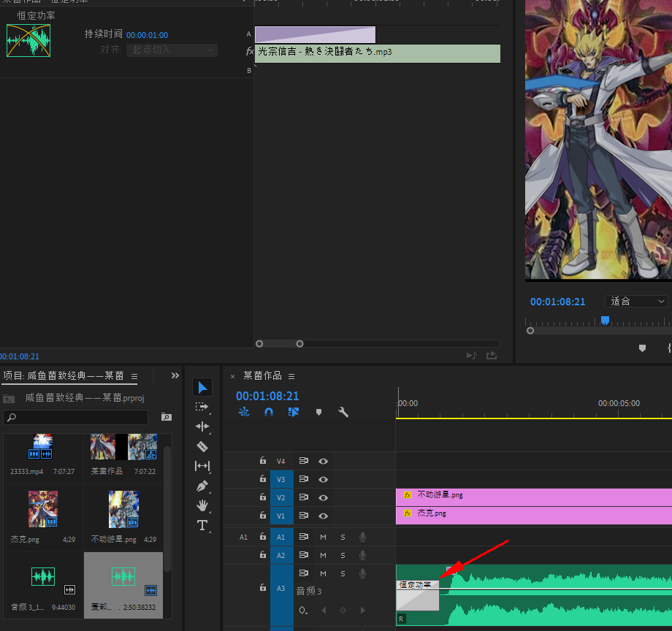Select the Track Select Forward tool
This screenshot has width=672, height=631.
(x=202, y=407)
